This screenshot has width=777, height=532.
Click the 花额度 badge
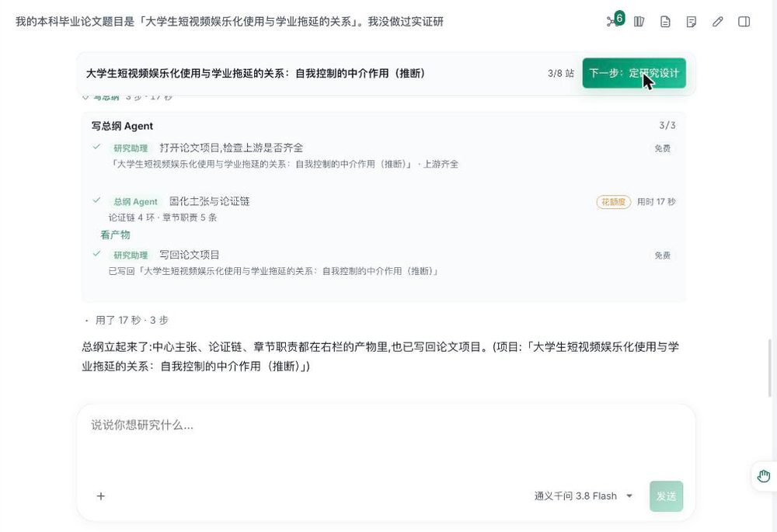pyautogui.click(x=614, y=202)
